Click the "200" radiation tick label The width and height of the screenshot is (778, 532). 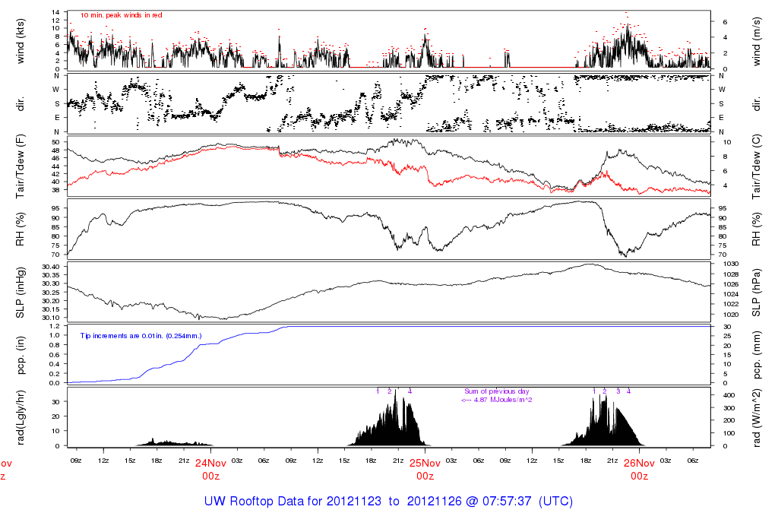(x=729, y=420)
